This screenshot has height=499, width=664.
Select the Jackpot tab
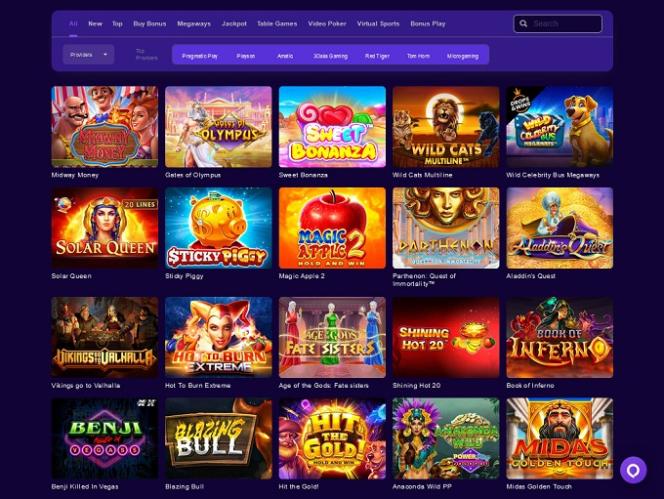click(234, 24)
